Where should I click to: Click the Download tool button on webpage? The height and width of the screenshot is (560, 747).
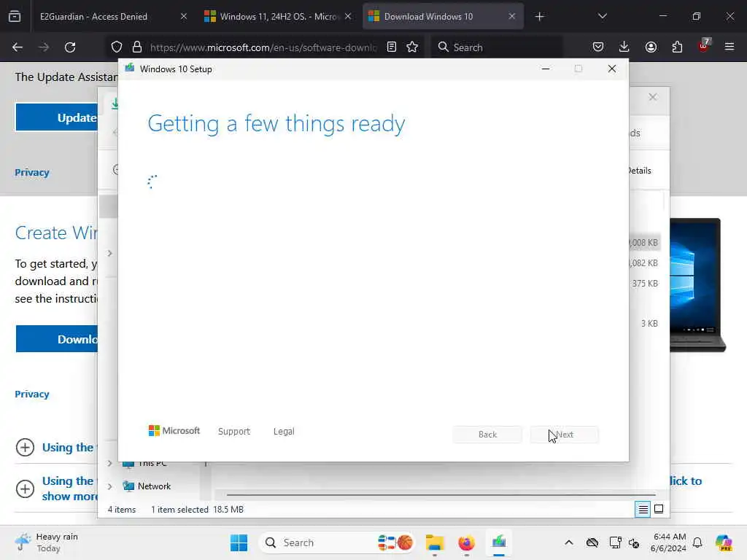pos(57,339)
